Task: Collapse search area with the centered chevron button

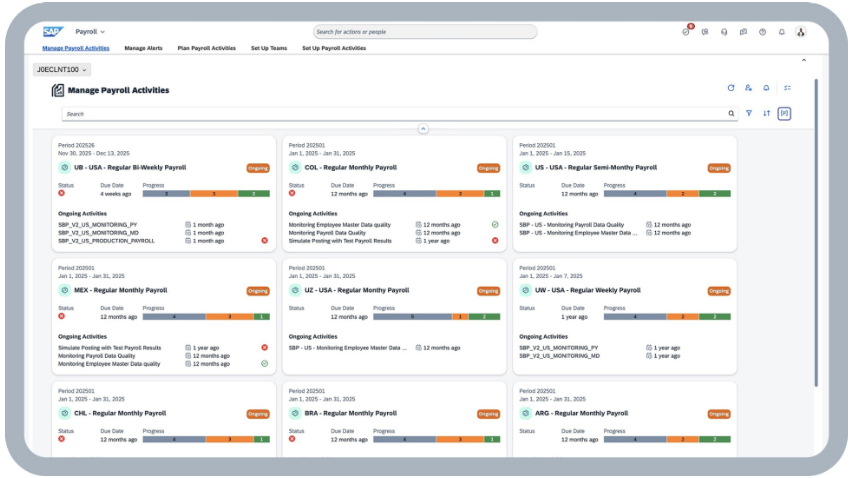Action: coord(423,129)
